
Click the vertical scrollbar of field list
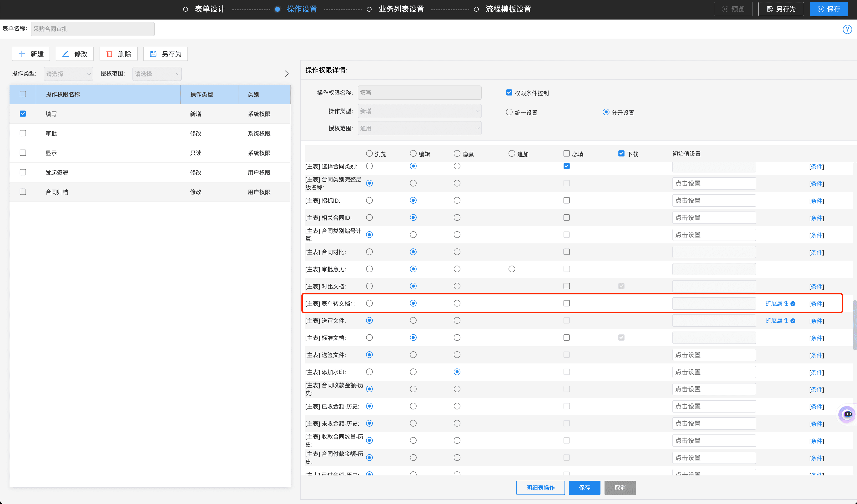click(855, 325)
